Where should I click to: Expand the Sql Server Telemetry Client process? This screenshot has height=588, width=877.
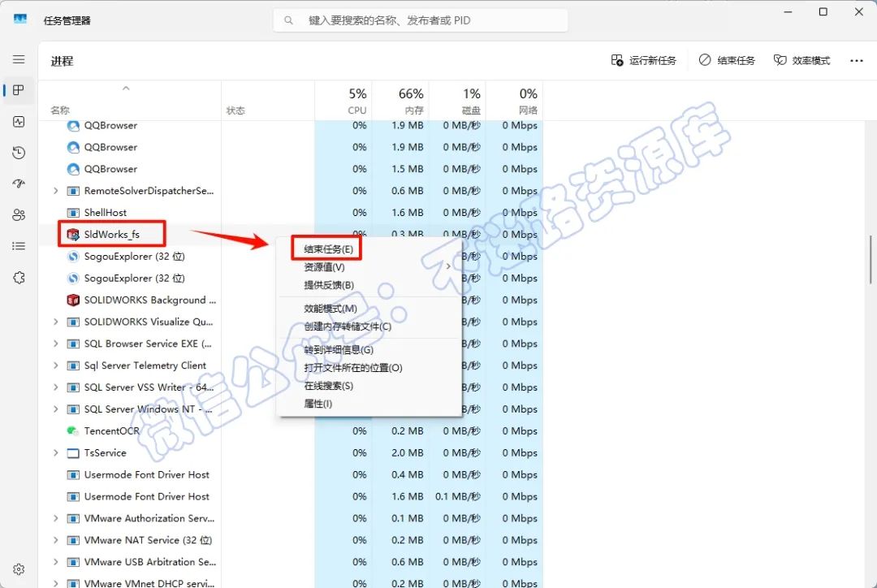click(55, 365)
